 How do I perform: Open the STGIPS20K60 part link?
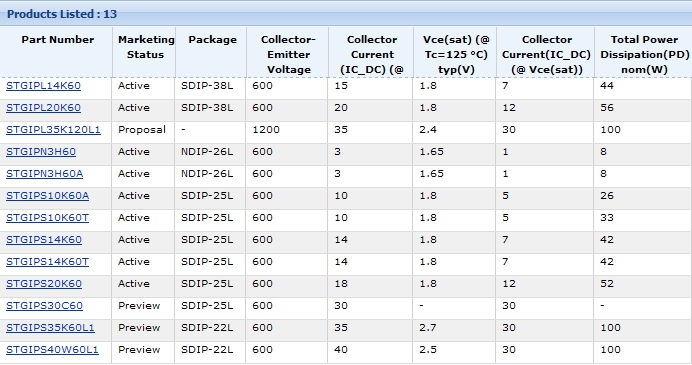(44, 284)
